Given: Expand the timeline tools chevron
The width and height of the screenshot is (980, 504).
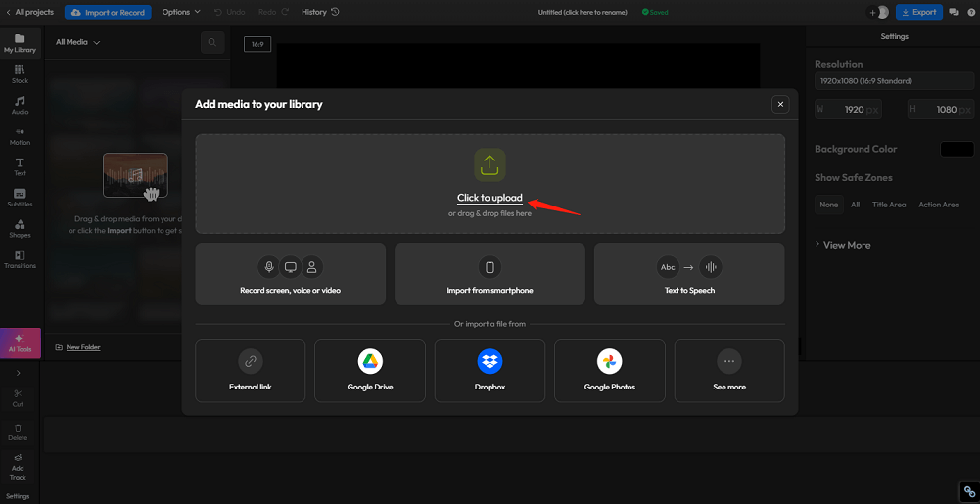Looking at the screenshot, I should tap(19, 373).
